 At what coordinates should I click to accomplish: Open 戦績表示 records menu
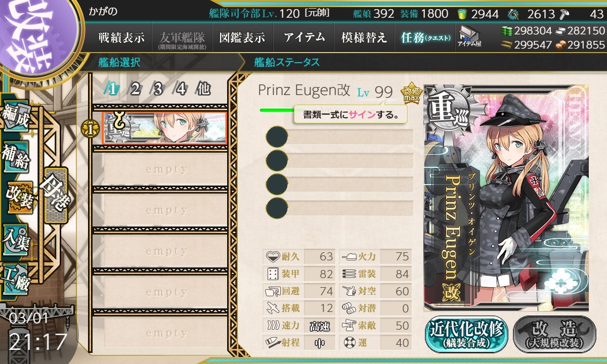tap(121, 37)
